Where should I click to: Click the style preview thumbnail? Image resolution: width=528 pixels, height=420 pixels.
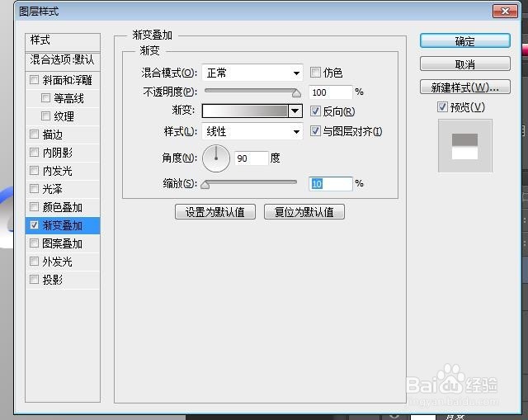pyautogui.click(x=465, y=146)
